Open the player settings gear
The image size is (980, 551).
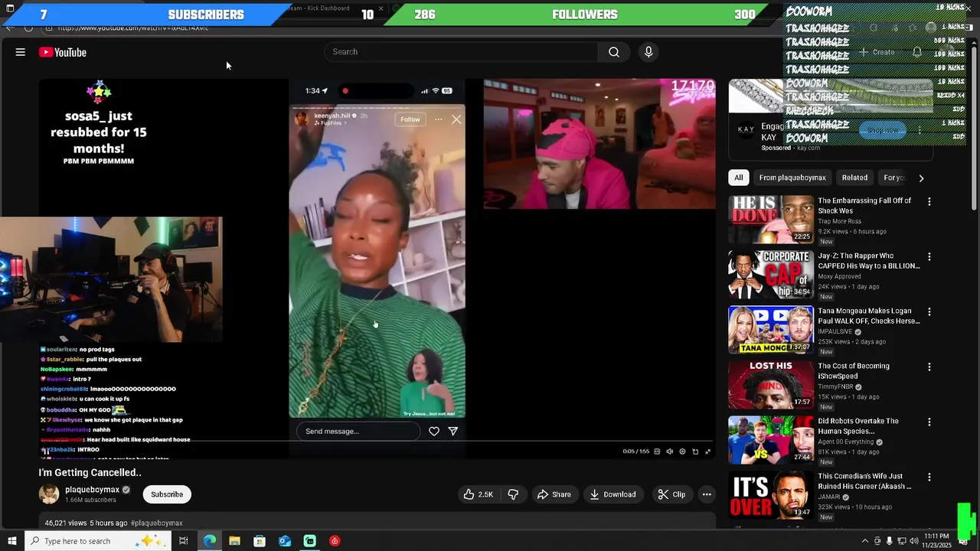pyautogui.click(x=682, y=452)
